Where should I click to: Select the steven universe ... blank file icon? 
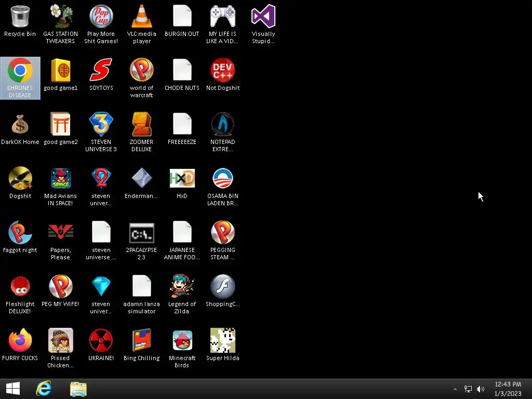tap(101, 231)
